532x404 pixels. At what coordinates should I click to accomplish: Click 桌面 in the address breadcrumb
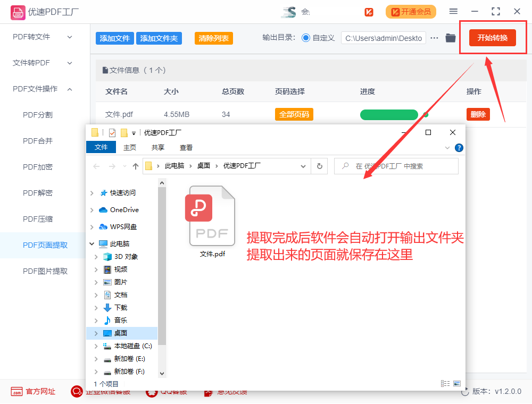tap(204, 166)
